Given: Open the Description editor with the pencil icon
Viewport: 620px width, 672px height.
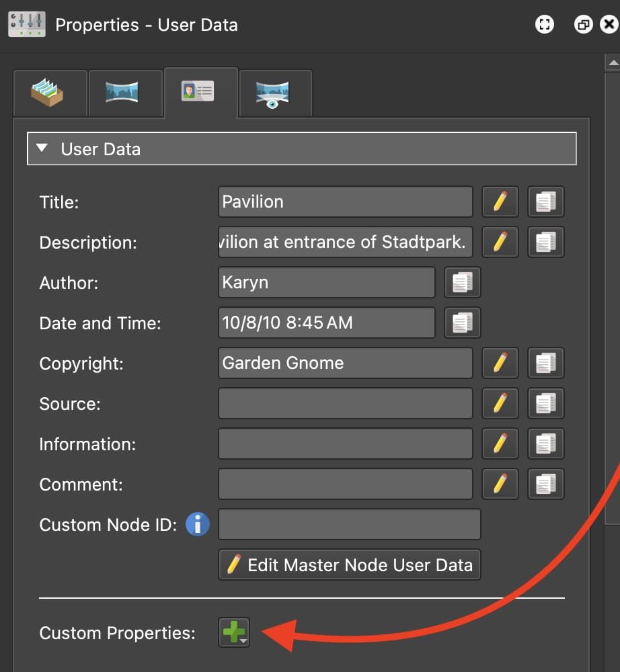Looking at the screenshot, I should coord(500,242).
